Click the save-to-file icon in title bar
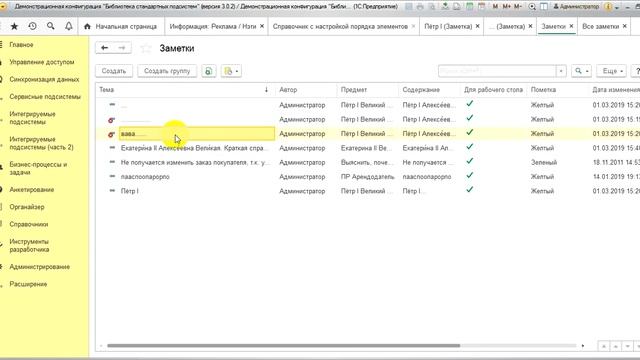Screen dimensions: 640x360 (445, 7)
